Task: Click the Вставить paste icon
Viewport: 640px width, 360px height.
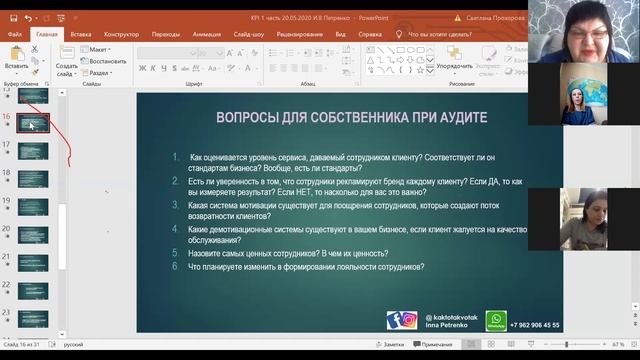Action: point(17,54)
